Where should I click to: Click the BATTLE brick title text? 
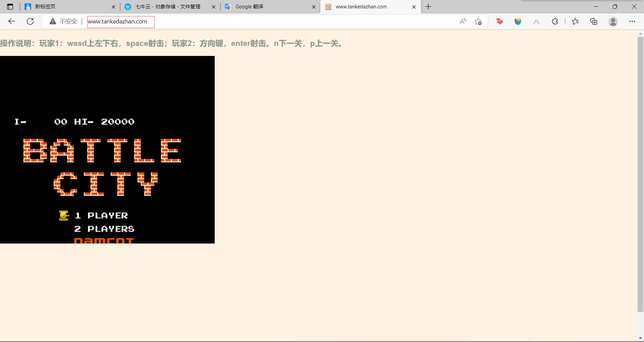point(102,150)
